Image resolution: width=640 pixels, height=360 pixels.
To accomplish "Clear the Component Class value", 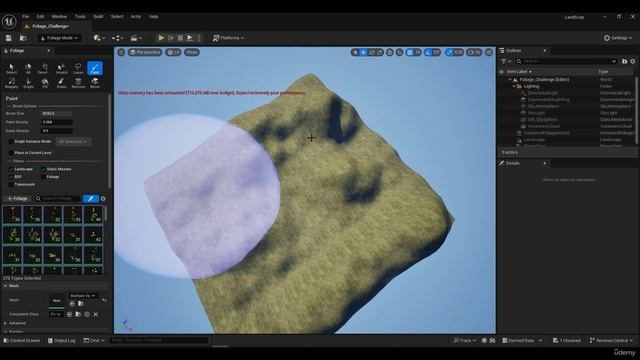I will [x=96, y=314].
